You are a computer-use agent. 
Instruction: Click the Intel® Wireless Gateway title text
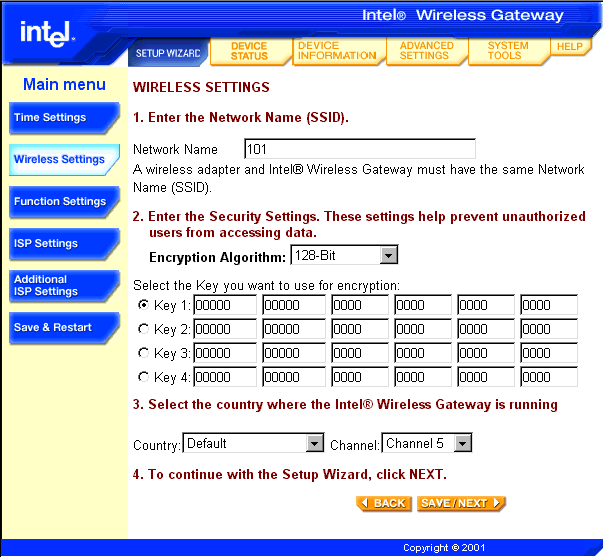click(463, 15)
